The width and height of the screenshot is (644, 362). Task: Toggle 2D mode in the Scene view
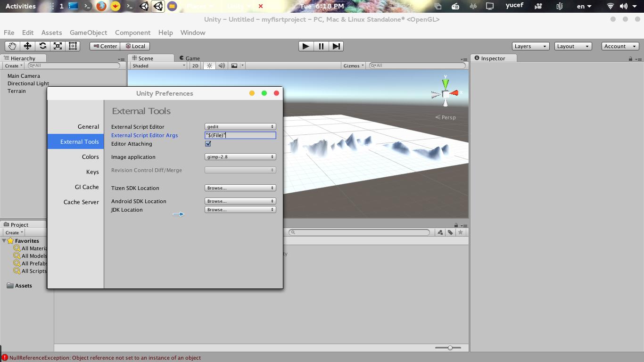coord(195,66)
